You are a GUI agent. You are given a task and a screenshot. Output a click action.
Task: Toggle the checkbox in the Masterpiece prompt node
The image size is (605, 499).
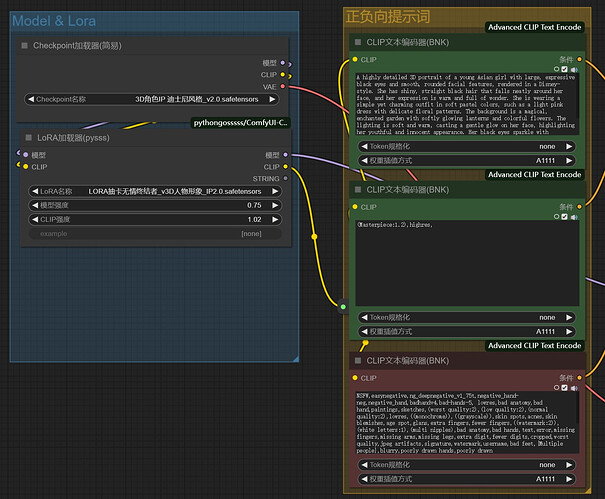[565, 216]
